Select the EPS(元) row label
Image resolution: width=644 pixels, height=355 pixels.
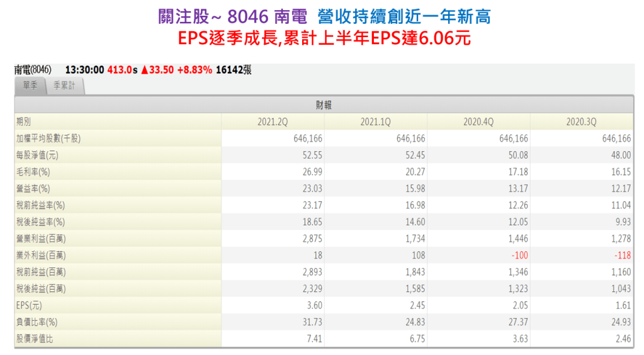point(30,305)
